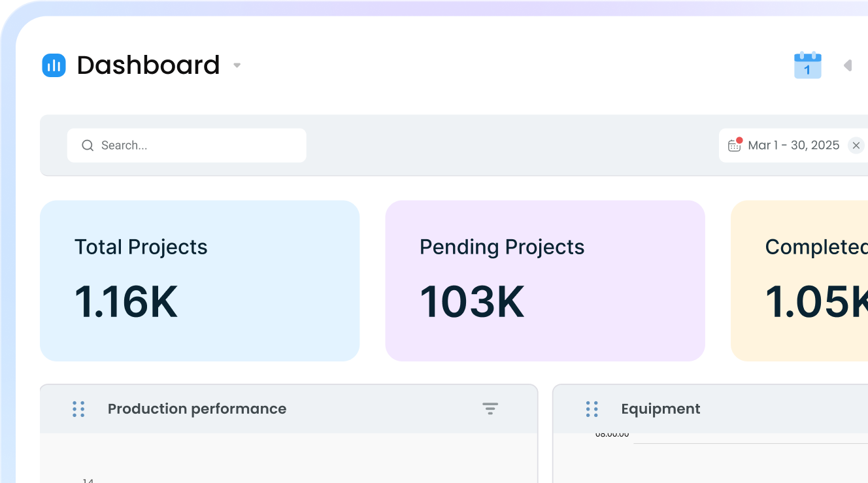
Task: Grab the Production performance drag handle dots
Action: coord(78,409)
